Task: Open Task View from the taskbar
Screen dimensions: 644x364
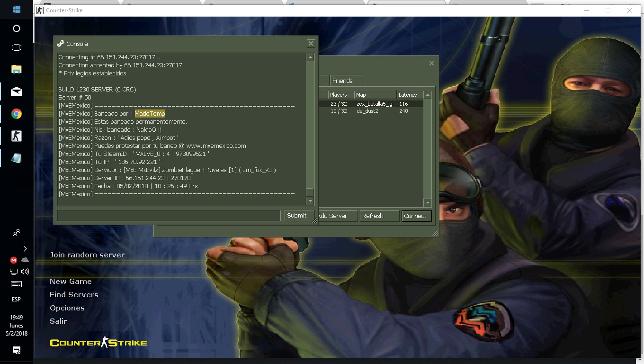Action: click(16, 47)
